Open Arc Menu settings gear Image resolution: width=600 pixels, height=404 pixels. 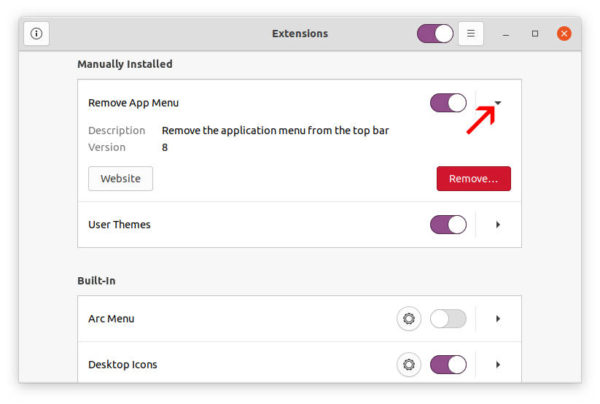tap(409, 319)
